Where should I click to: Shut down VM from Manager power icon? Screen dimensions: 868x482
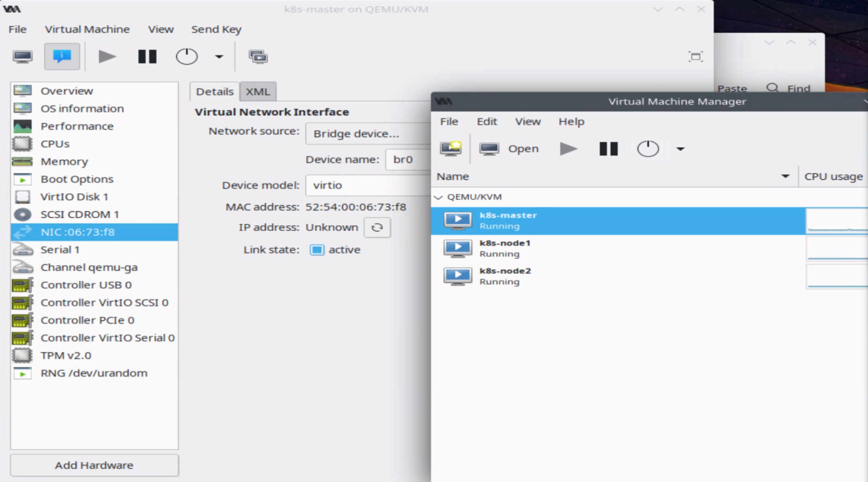click(x=647, y=149)
